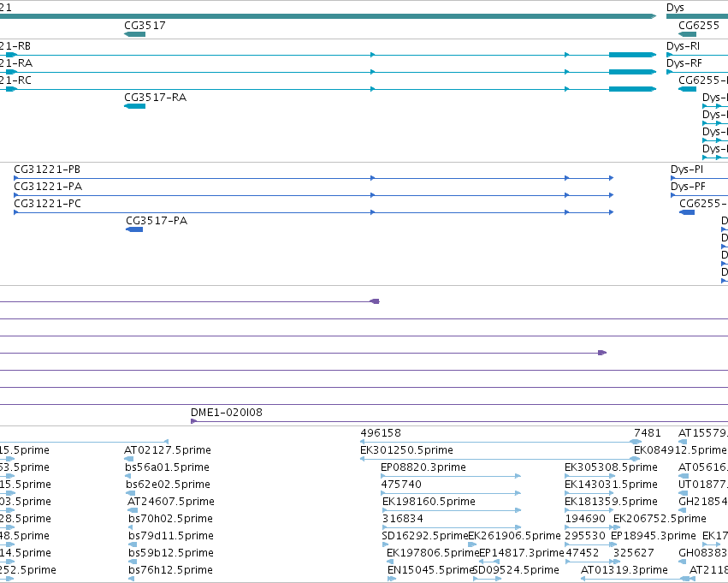The image size is (728, 583).
Task: Select the EP14817.3prime EST label
Action: coord(521,553)
